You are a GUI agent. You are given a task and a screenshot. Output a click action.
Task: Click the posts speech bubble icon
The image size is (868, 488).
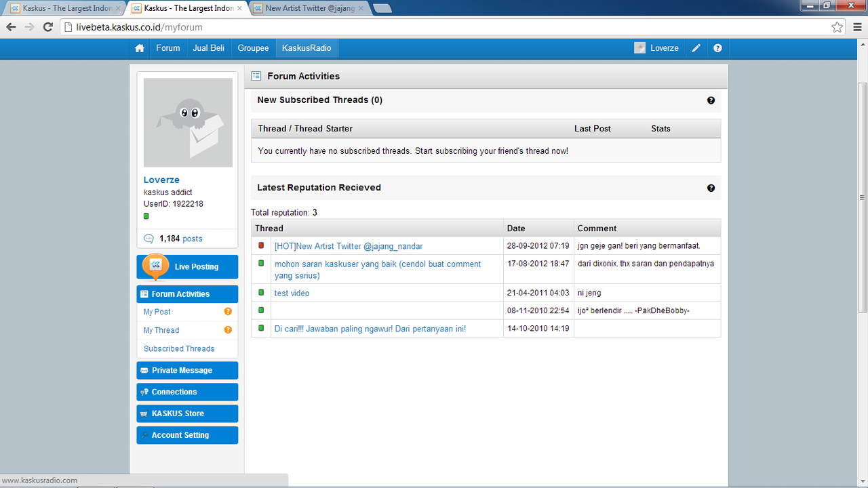(149, 239)
